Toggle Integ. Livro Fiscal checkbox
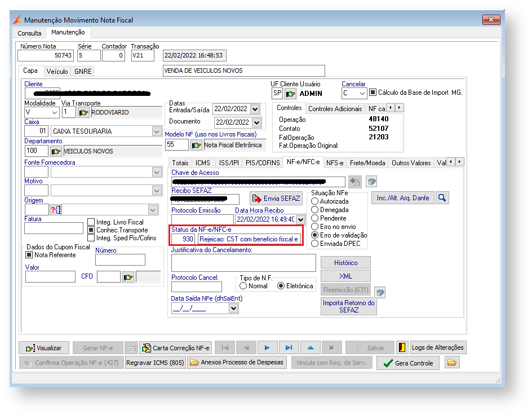Screen dimensions: 532x414 (x=91, y=222)
